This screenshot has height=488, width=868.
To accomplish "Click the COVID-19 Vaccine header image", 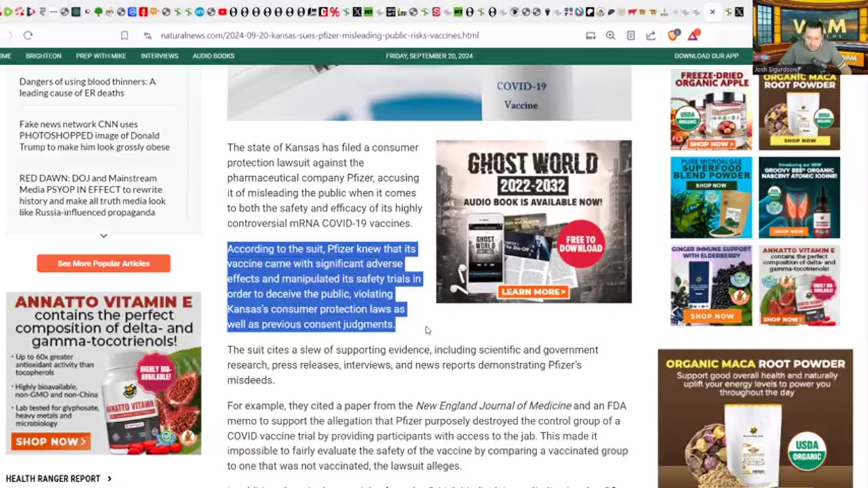I will [429, 93].
